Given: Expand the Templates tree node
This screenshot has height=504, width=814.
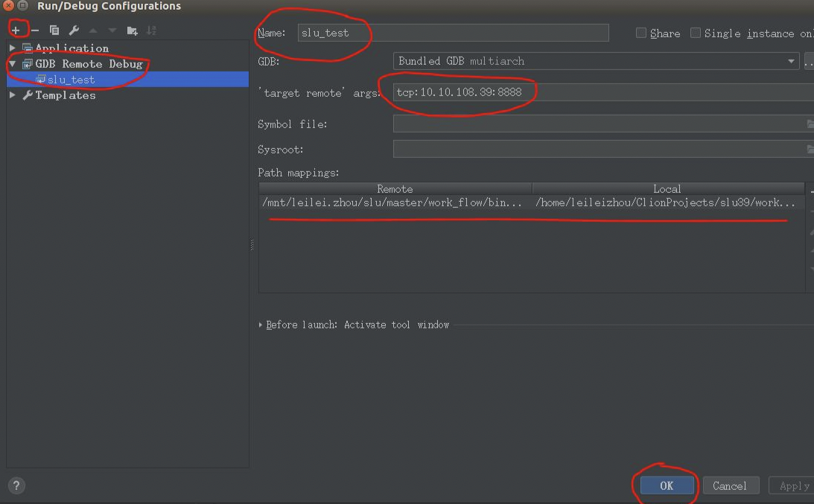Looking at the screenshot, I should 13,95.
